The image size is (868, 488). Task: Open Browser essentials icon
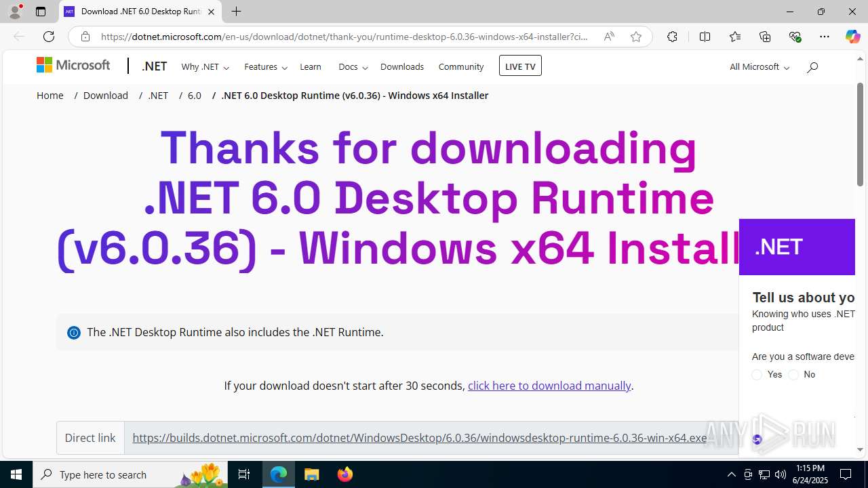(x=795, y=37)
